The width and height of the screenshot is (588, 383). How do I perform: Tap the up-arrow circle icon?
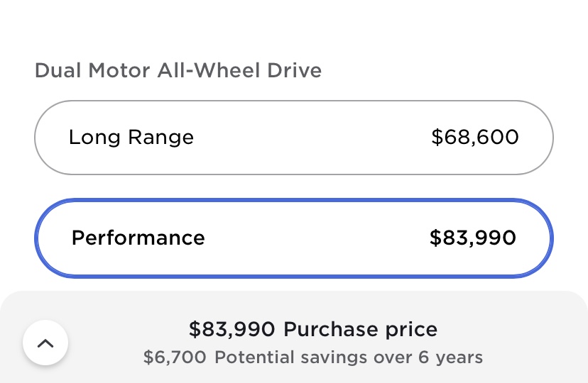45,343
